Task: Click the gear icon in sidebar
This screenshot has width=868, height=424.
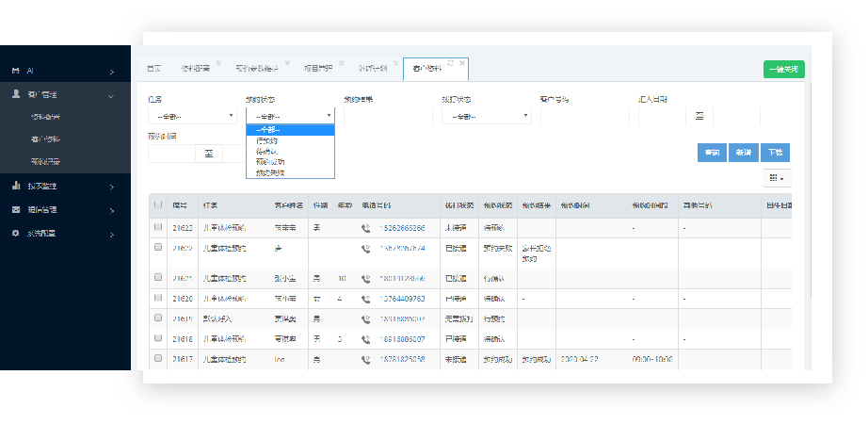Action: click(x=15, y=233)
